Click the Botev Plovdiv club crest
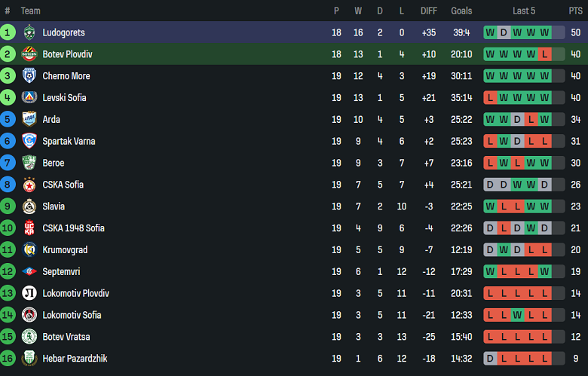 point(29,54)
